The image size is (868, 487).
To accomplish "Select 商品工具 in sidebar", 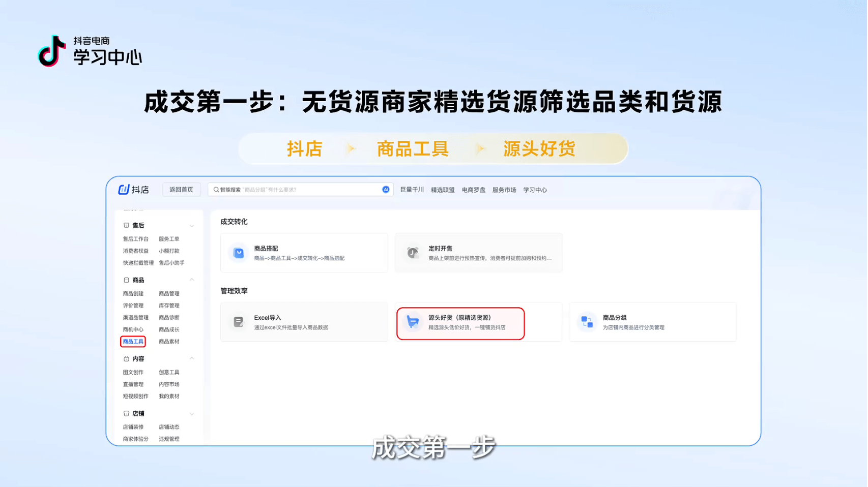I will (x=133, y=342).
